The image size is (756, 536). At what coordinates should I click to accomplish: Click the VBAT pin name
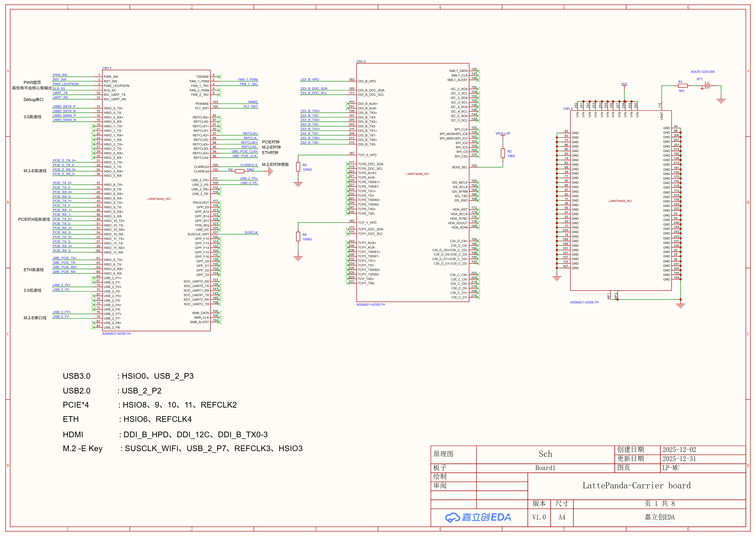[x=661, y=116]
